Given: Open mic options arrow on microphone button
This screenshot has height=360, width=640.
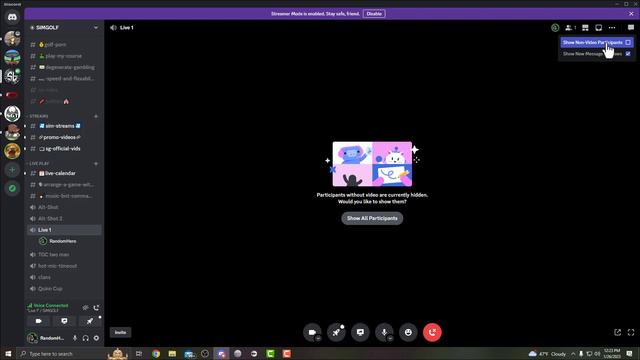Looking at the screenshot, I should click(x=390, y=338).
